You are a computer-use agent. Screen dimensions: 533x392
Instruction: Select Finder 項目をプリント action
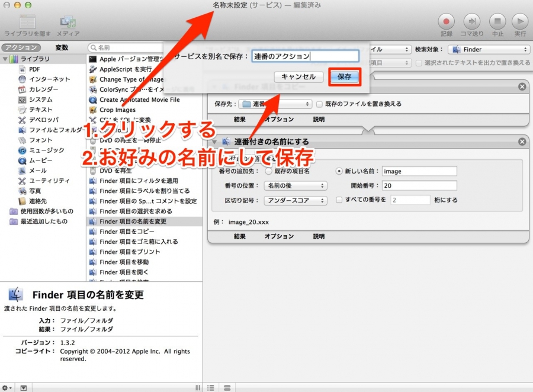click(x=145, y=252)
